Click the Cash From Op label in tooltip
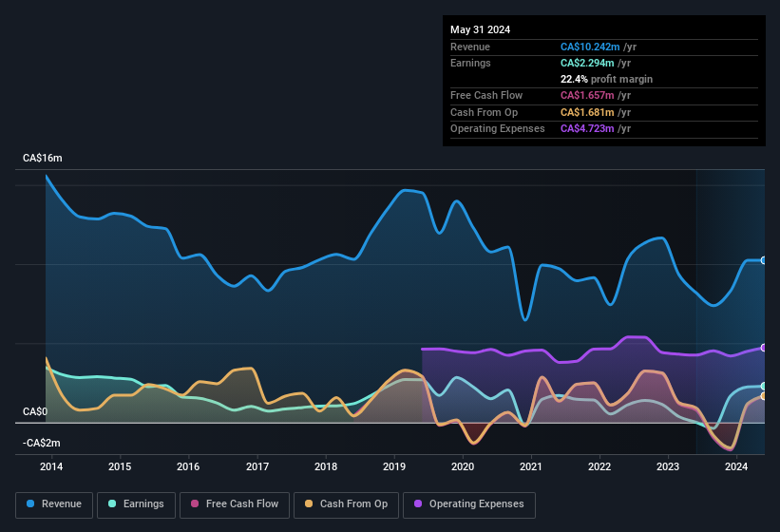 tap(484, 112)
